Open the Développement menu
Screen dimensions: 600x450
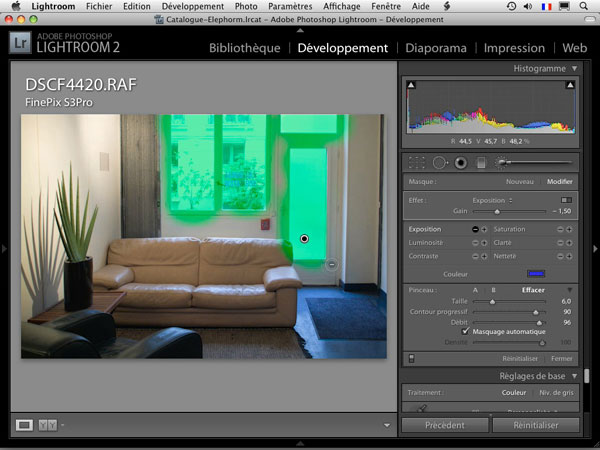(192, 7)
